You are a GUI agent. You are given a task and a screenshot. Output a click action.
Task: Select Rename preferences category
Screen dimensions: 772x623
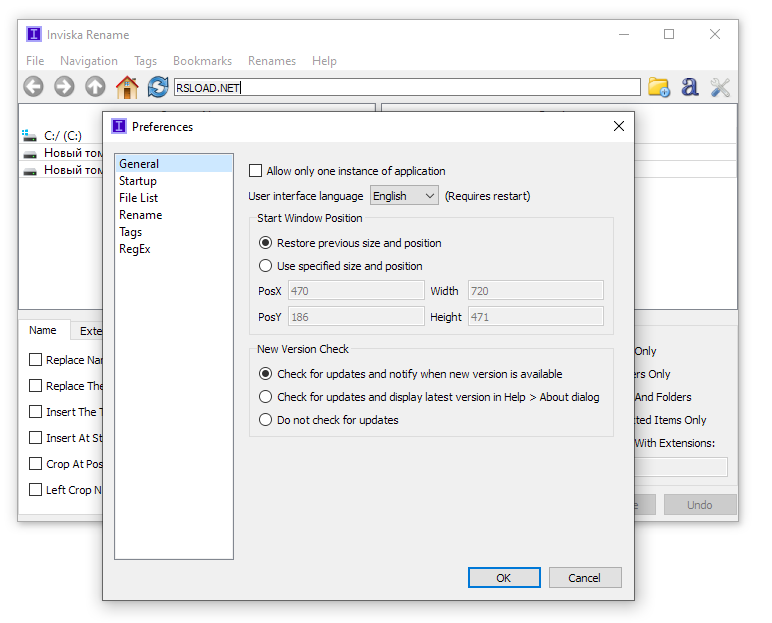174,215
